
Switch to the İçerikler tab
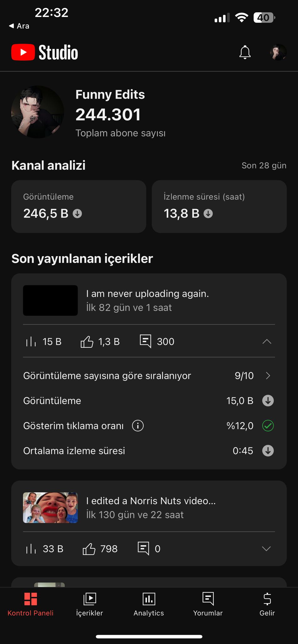[x=89, y=604]
